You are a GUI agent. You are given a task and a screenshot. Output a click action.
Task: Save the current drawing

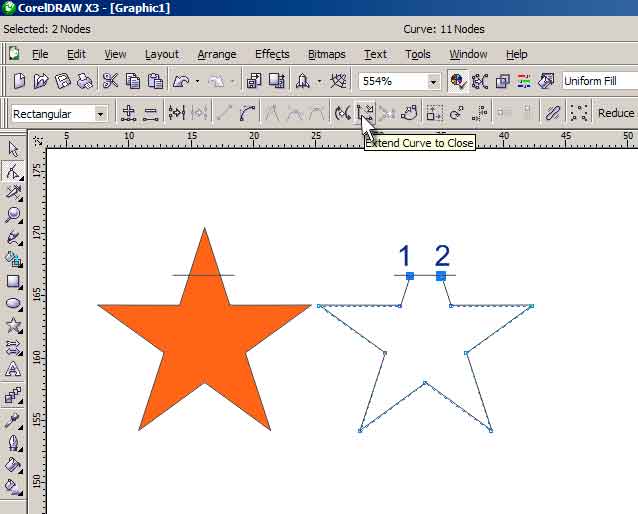coord(63,81)
